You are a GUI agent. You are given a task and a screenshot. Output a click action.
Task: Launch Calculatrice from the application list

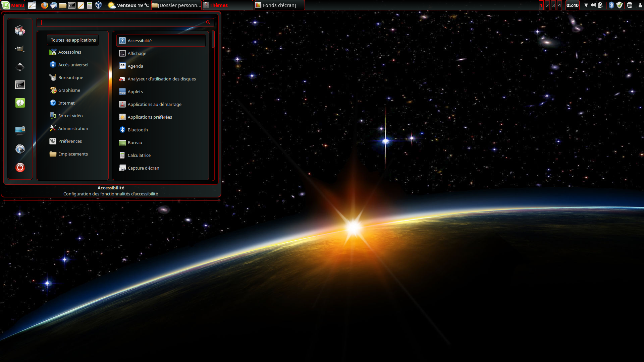[161, 155]
